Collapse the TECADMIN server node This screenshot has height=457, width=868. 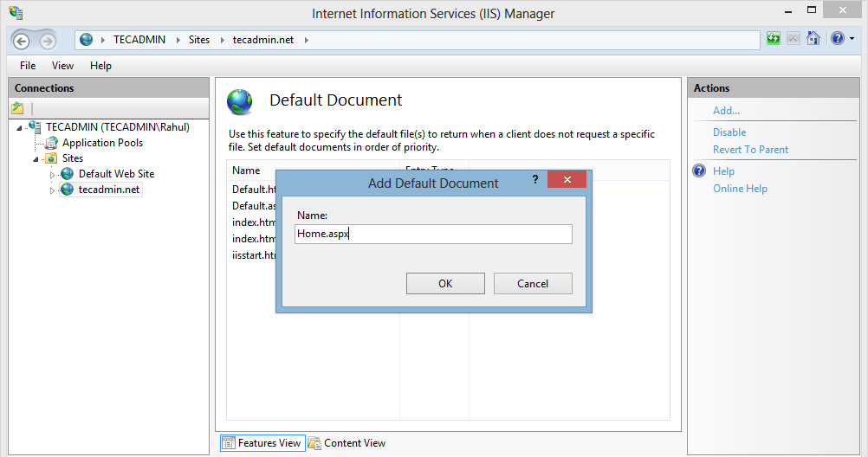pyautogui.click(x=19, y=128)
